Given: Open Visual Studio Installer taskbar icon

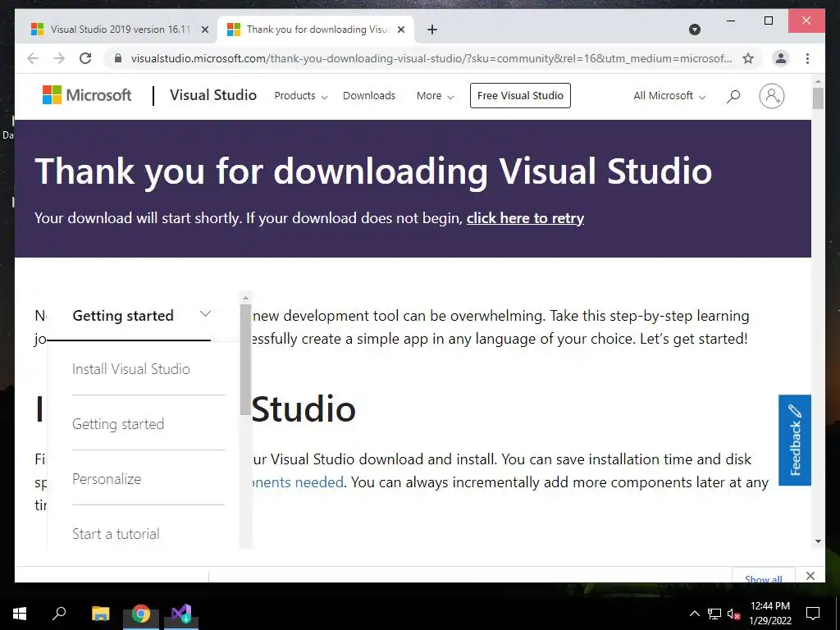Looking at the screenshot, I should tap(181, 614).
